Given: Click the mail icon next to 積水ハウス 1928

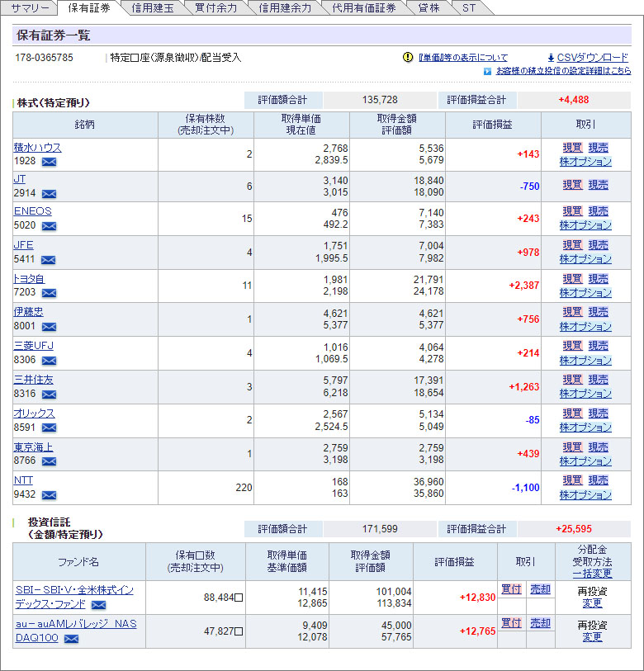Looking at the screenshot, I should [49, 162].
